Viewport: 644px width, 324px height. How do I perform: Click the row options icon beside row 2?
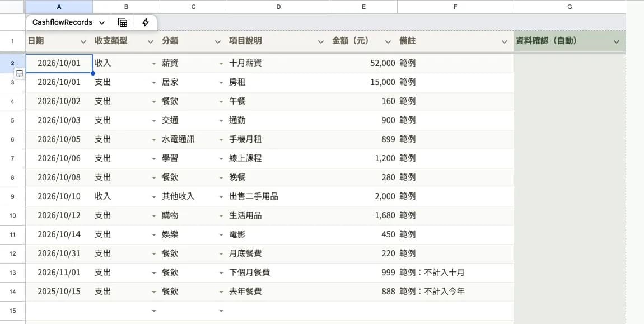[x=19, y=73]
